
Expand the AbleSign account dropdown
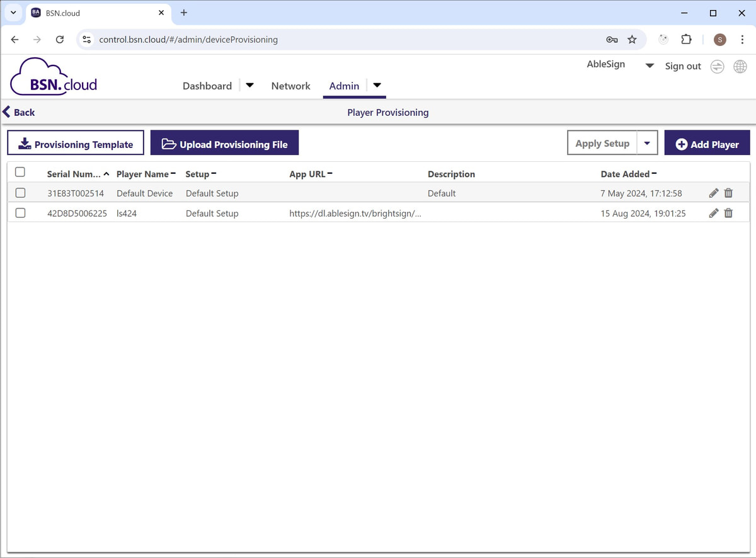pos(649,65)
